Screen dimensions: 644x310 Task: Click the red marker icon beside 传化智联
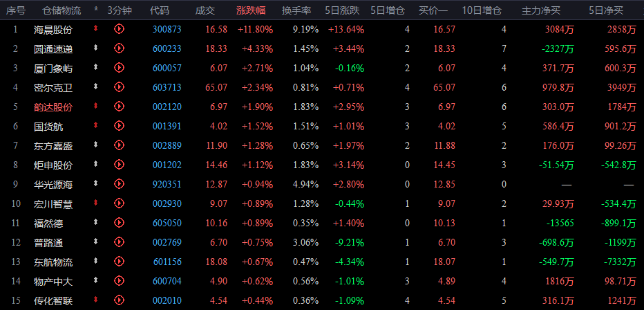tap(95, 300)
